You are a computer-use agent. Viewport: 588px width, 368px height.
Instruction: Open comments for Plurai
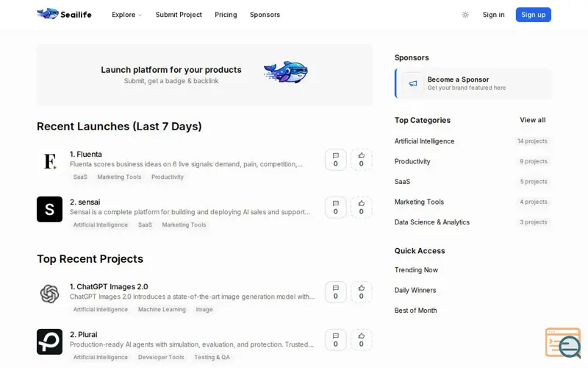coord(335,340)
